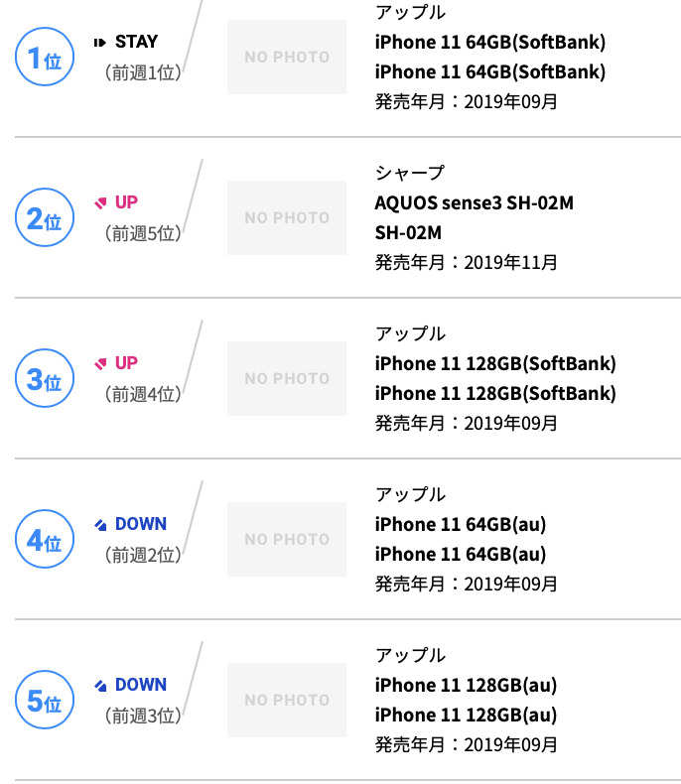681x784 pixels.
Task: Open NO PHOTO thumbnail for iPhone 11 64GB(SoftBank)
Action: 287,57
